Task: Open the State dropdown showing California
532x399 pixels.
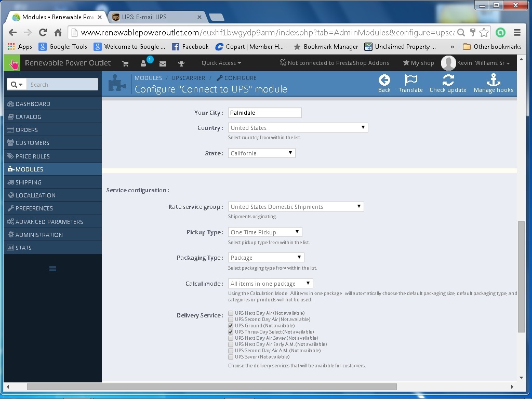Action: pos(262,153)
